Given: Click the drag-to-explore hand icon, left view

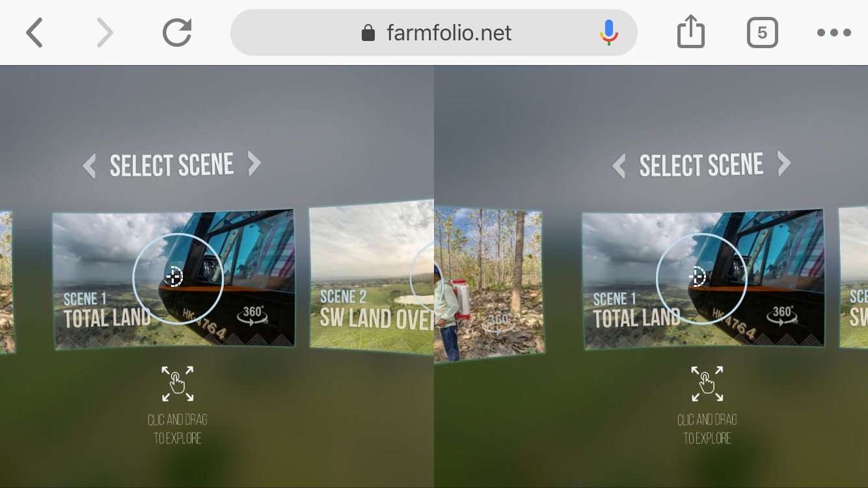Looking at the screenshot, I should 178,384.
